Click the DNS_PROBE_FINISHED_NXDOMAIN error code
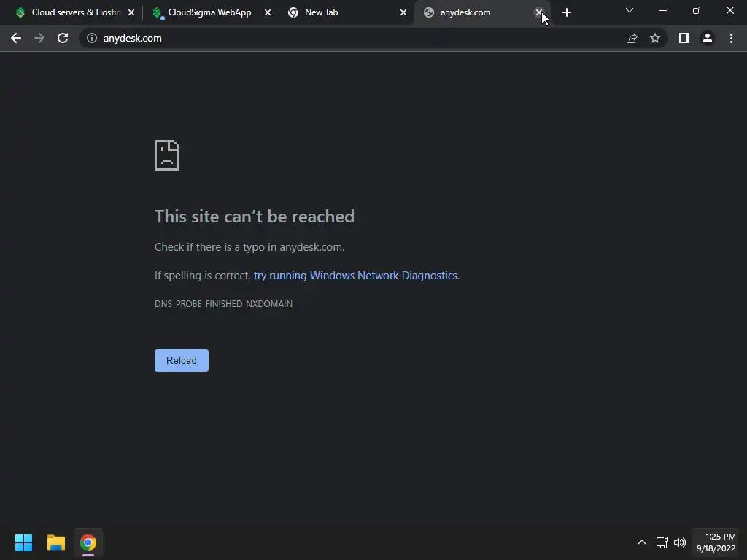747x560 pixels. coord(223,304)
